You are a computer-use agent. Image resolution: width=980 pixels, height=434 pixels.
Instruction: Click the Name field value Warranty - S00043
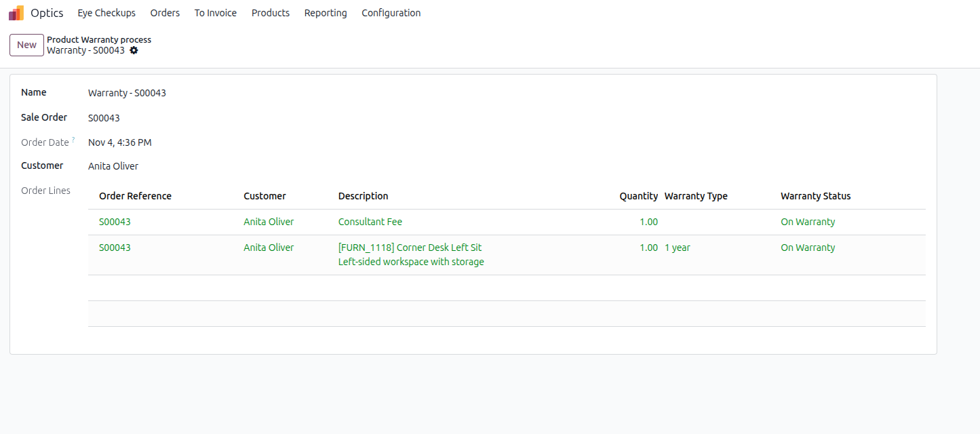click(127, 93)
